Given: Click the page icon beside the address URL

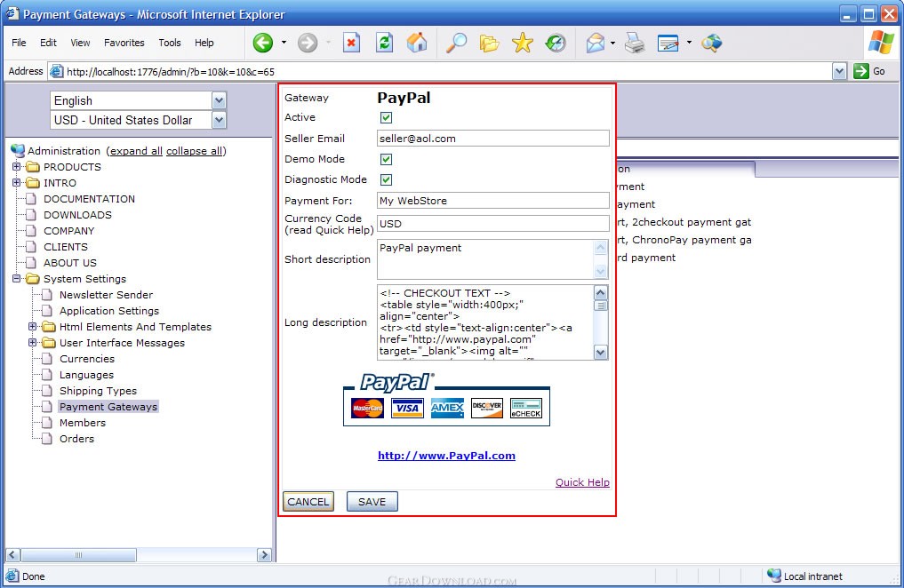Looking at the screenshot, I should 57,71.
